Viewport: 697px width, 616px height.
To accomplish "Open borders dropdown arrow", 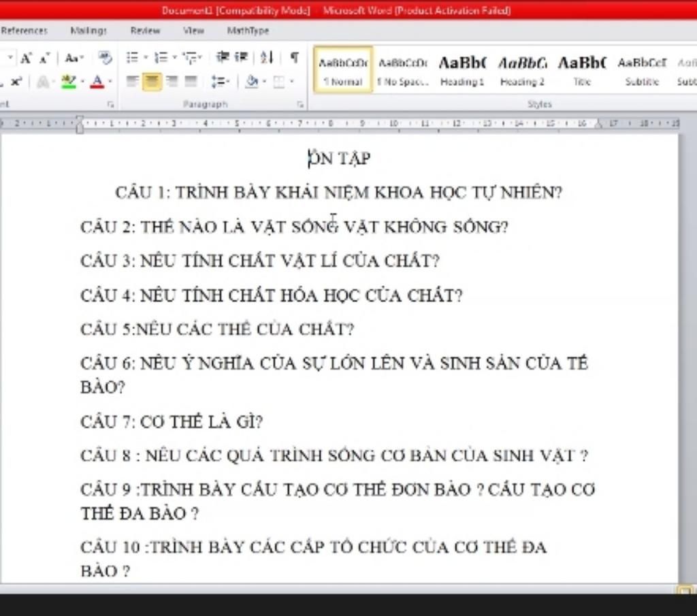I will point(291,81).
